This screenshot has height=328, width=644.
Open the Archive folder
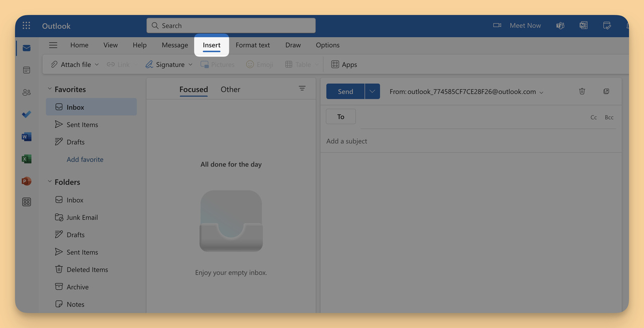(91, 287)
